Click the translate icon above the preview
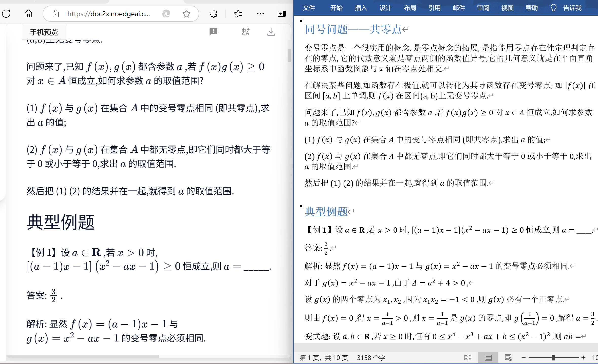598x364 pixels. click(x=245, y=32)
